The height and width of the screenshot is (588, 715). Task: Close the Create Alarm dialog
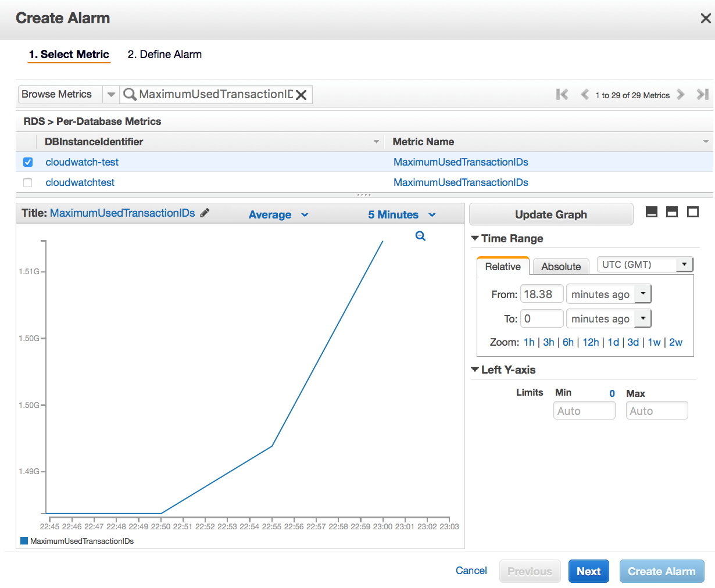pyautogui.click(x=705, y=19)
